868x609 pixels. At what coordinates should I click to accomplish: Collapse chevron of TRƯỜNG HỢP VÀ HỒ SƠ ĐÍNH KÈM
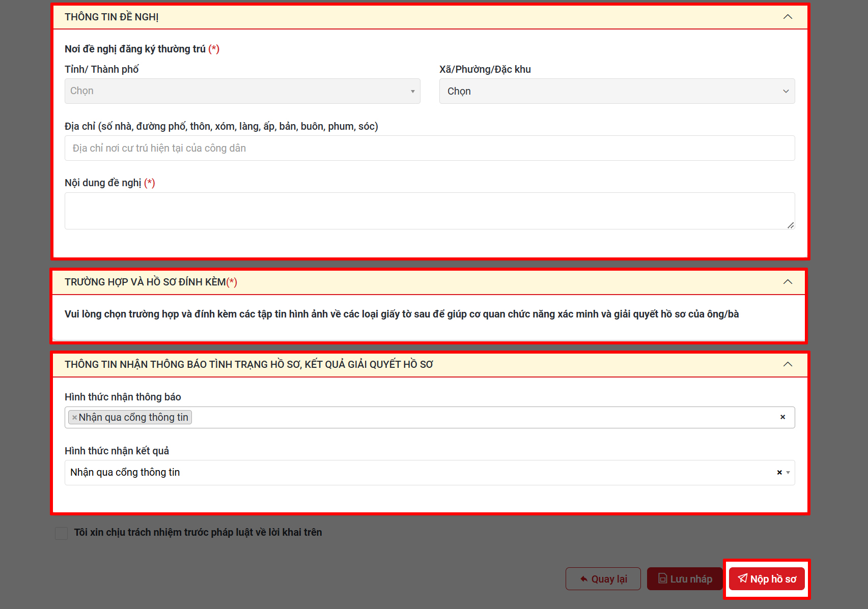click(x=788, y=282)
